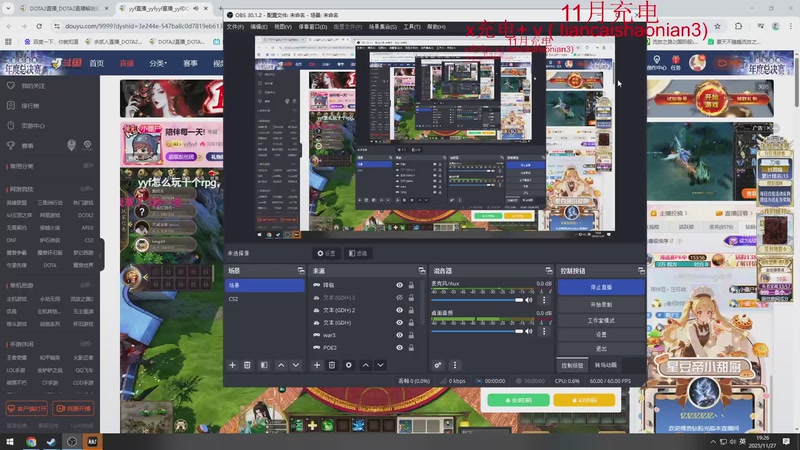Viewport: 800px width, 450px height.
Task: Open 文件(F) menu in OBS
Action: coord(235,27)
